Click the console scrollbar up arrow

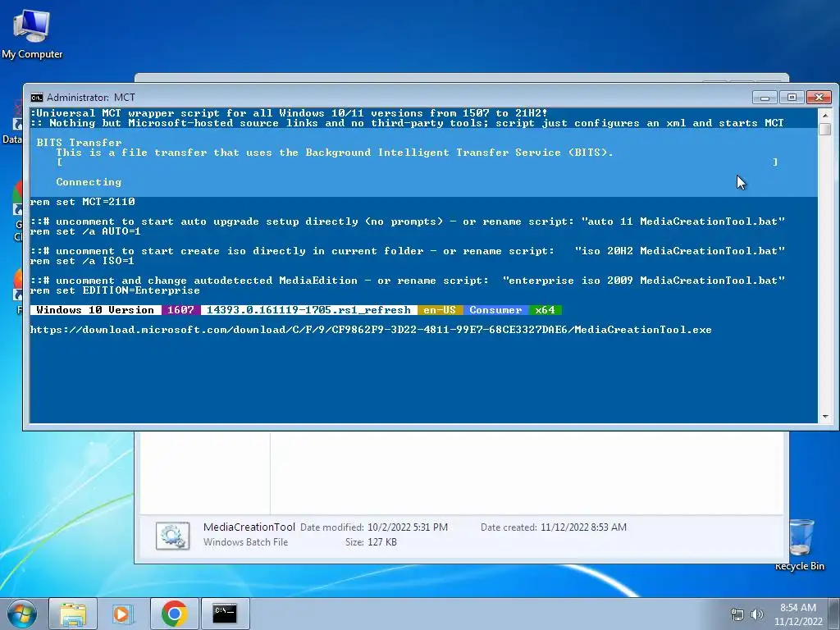(825, 115)
